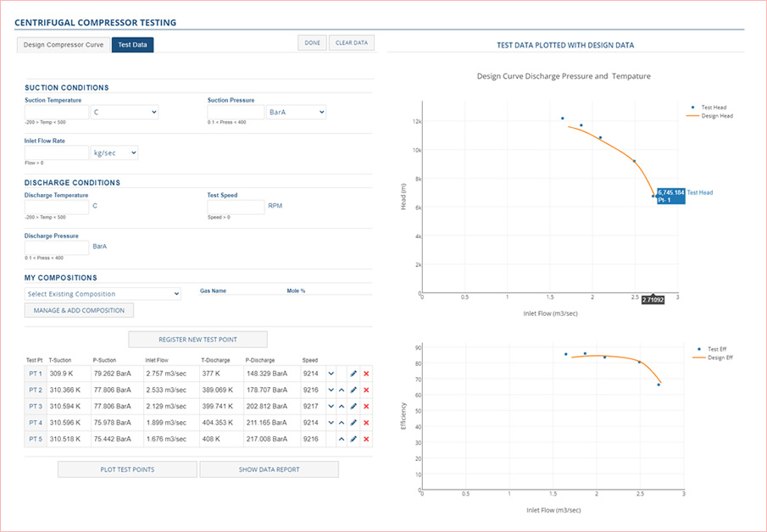Image resolution: width=767 pixels, height=532 pixels.
Task: Open Suction Temperature unit dropdown
Action: tap(125, 112)
